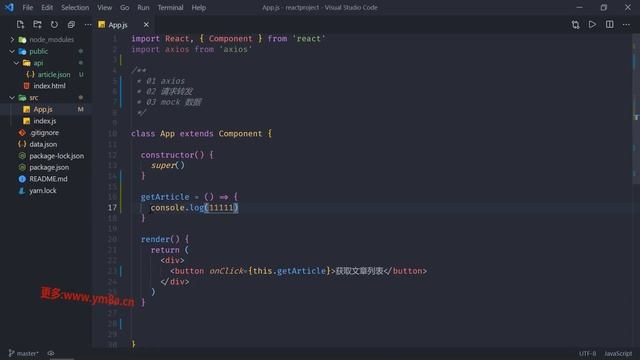This screenshot has width=640, height=360.
Task: Select App.js in file tree
Action: [x=43, y=109]
